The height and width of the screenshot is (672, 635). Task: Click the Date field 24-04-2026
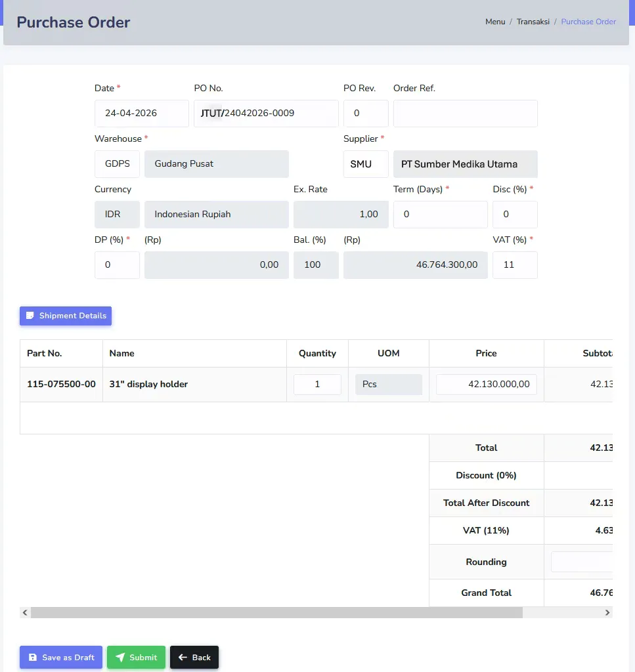coord(141,113)
